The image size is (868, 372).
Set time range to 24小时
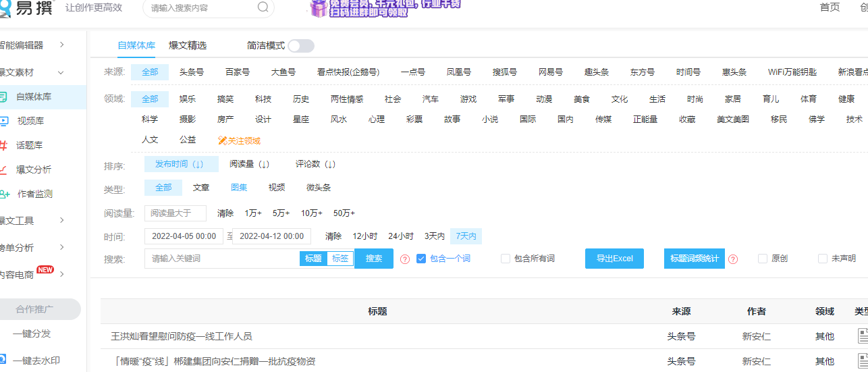pyautogui.click(x=401, y=236)
